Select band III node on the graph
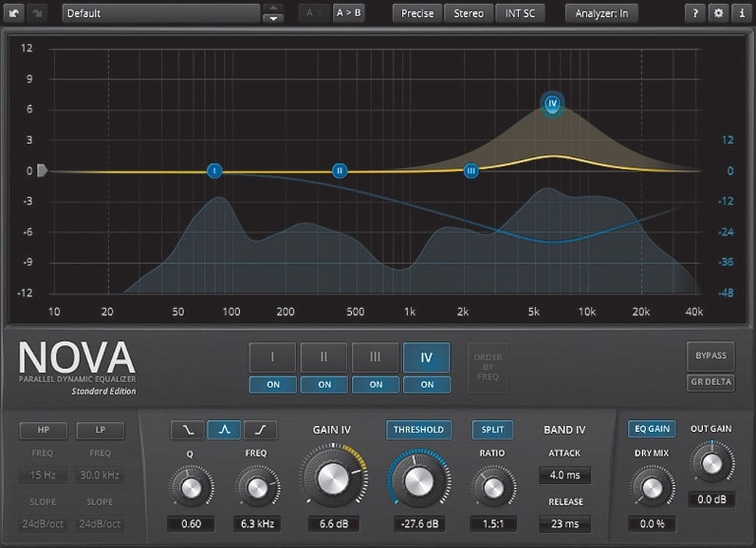The height and width of the screenshot is (548, 756). (471, 170)
